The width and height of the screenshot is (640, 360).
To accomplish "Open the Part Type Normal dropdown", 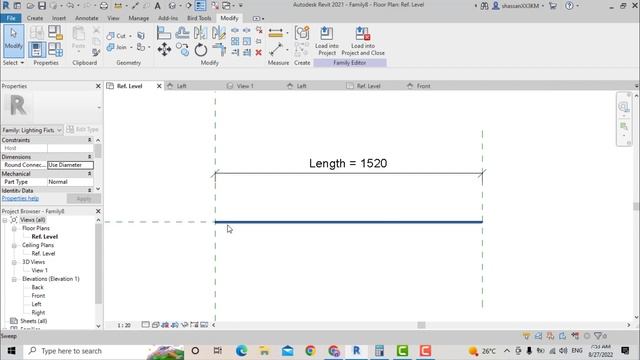I will pos(70,182).
